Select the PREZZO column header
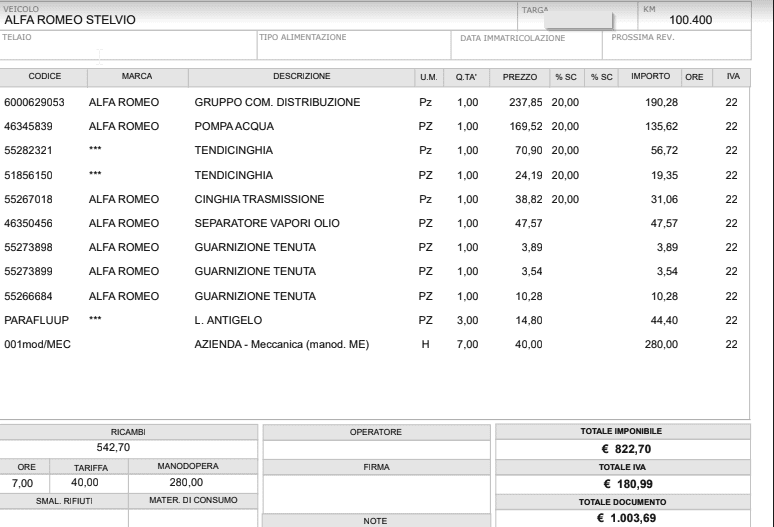 click(x=520, y=76)
